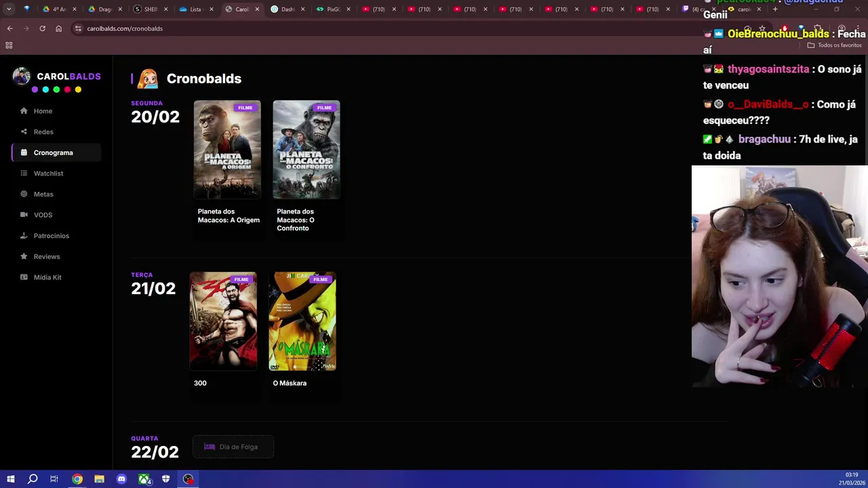Image resolution: width=868 pixels, height=488 pixels.
Task: Click the FILME badge on A Origem poster
Action: (x=245, y=108)
